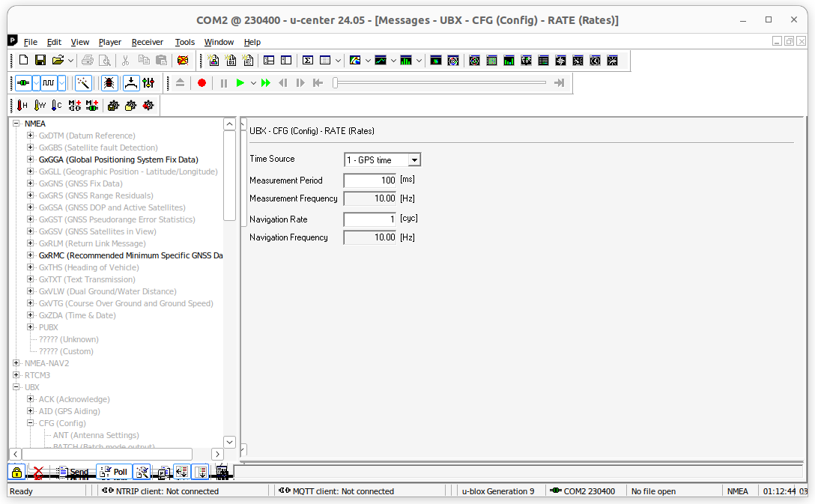Open the Time Source dropdown
The height and width of the screenshot is (504, 815).
[413, 160]
